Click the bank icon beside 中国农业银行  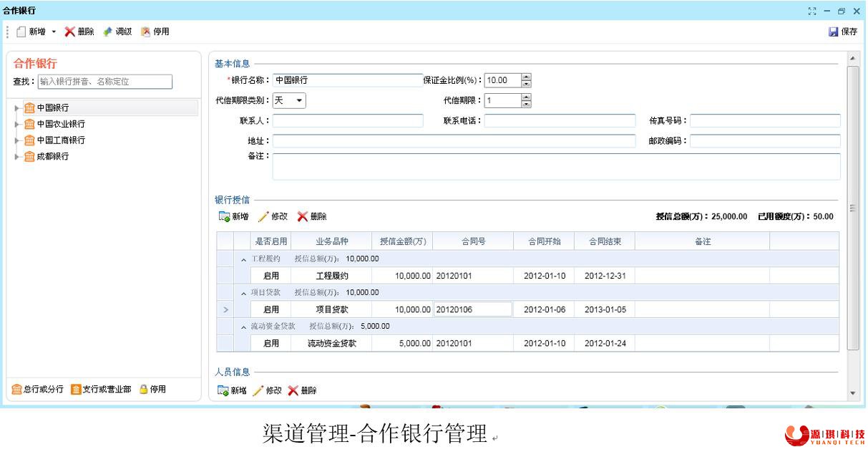29,124
